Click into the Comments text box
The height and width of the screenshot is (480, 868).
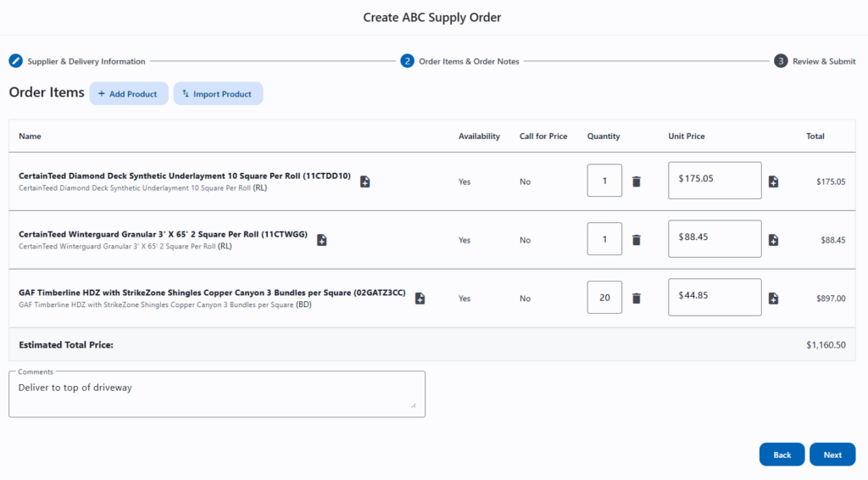click(x=216, y=394)
